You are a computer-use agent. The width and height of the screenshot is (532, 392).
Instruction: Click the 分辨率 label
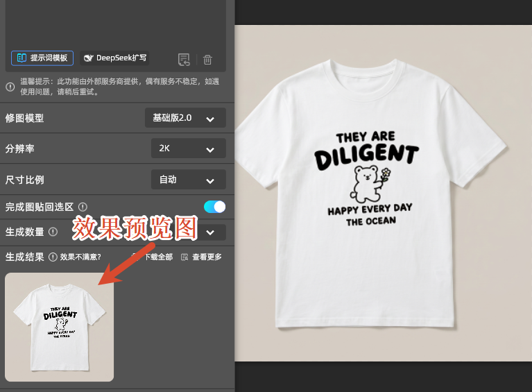[19, 148]
